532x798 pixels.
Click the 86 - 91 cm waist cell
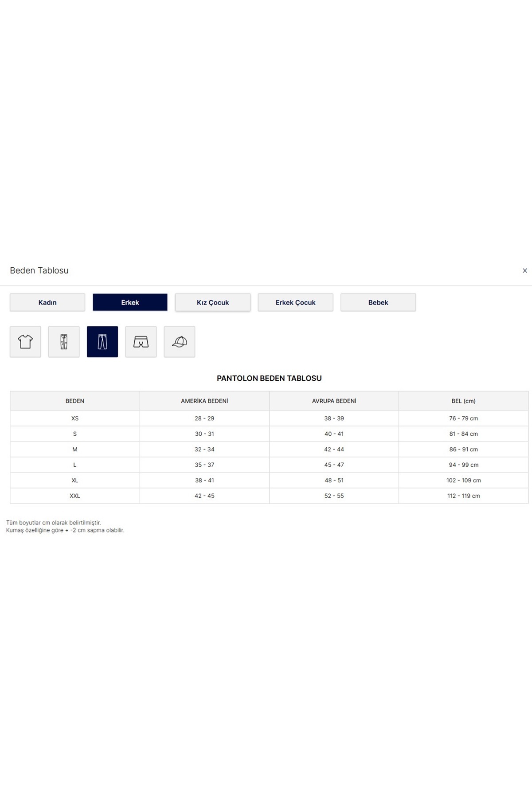point(463,450)
